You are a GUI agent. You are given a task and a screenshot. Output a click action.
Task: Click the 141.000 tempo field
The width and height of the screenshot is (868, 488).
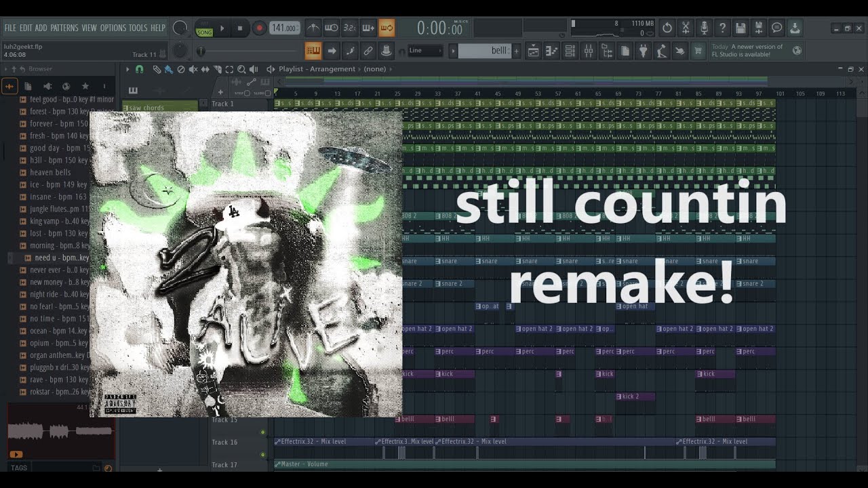tap(284, 28)
